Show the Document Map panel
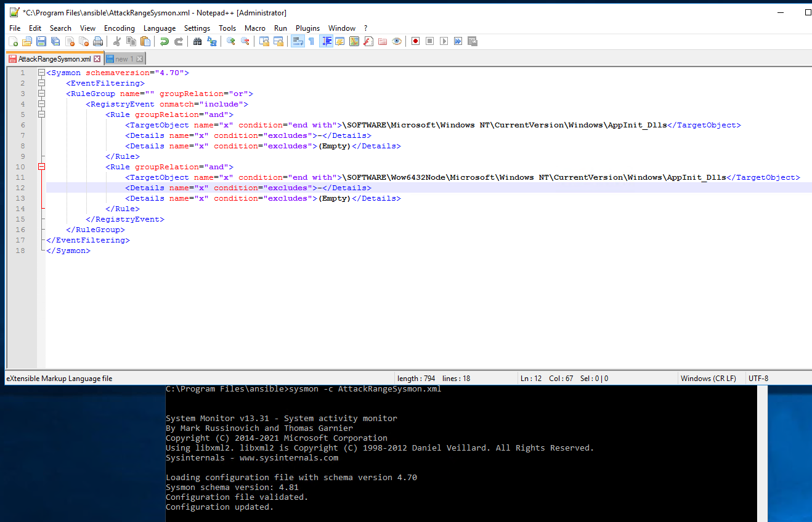The image size is (812, 522). [354, 41]
